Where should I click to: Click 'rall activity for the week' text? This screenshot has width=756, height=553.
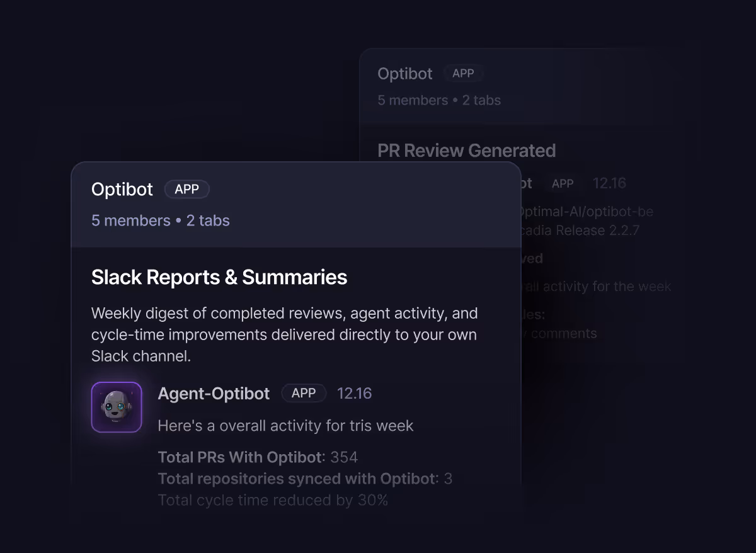pos(596,287)
